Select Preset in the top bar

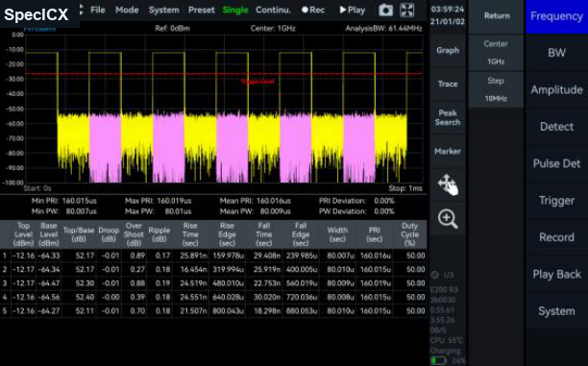pos(202,11)
